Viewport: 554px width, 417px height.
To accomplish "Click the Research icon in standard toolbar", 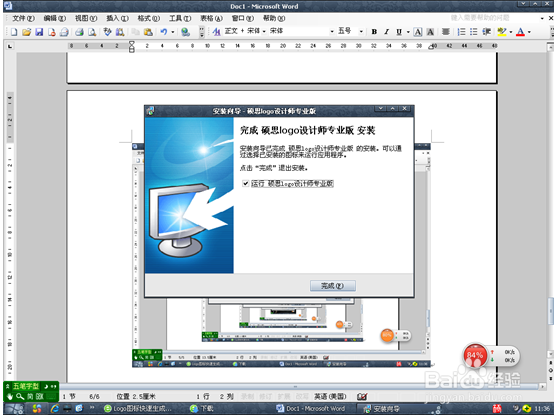I will (x=120, y=32).
